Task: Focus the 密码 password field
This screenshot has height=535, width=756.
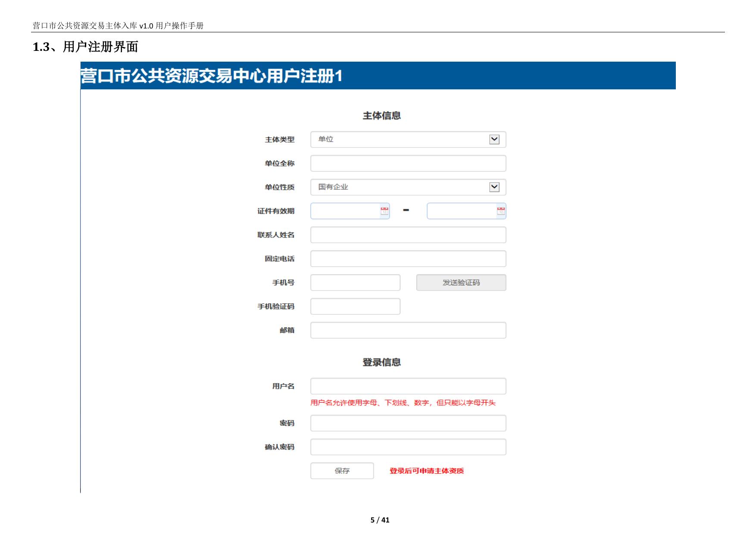Action: pos(408,423)
